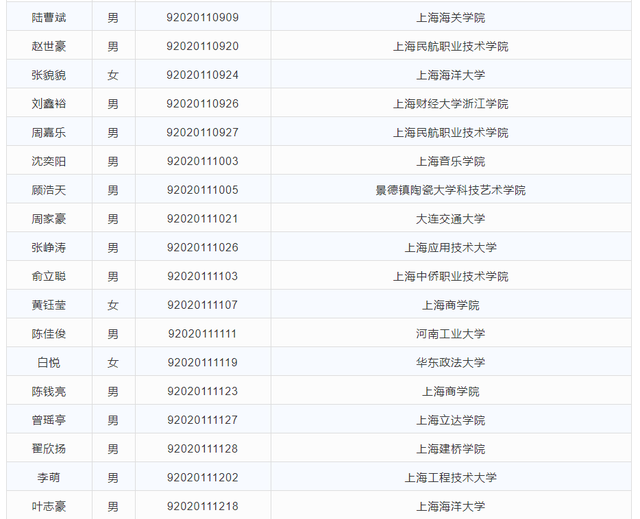This screenshot has height=519, width=640.
Task: Select the school 河南工业大学
Action: (x=451, y=334)
